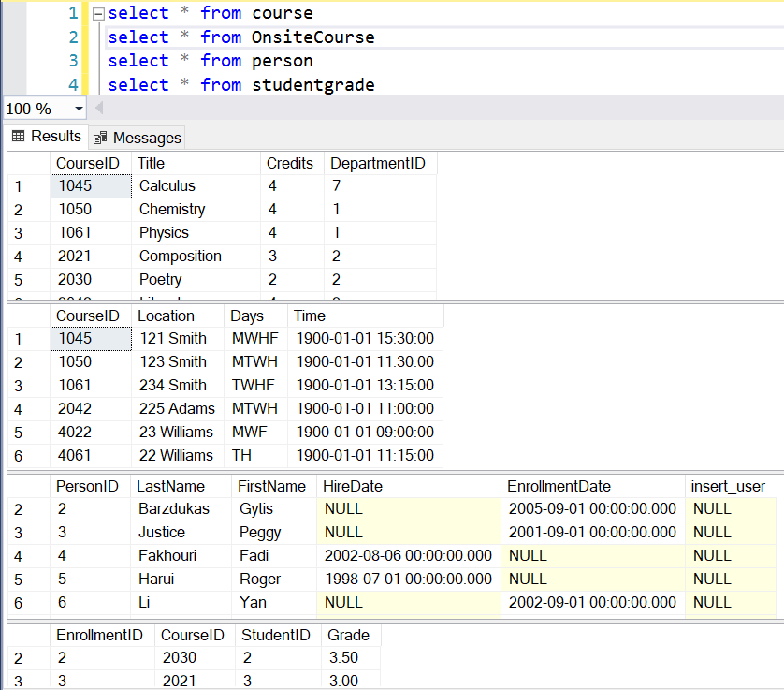Switch to the Messages tab
This screenshot has height=690, width=784.
[x=137, y=138]
